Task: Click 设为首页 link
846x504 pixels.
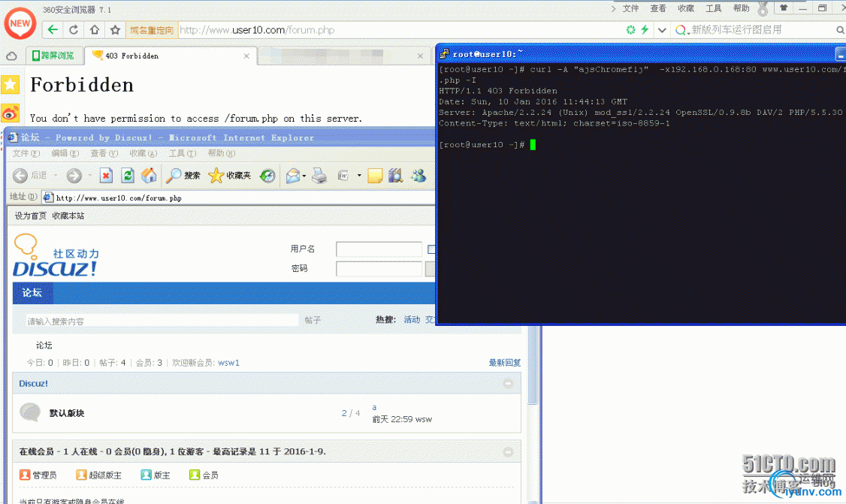Action: [30, 216]
